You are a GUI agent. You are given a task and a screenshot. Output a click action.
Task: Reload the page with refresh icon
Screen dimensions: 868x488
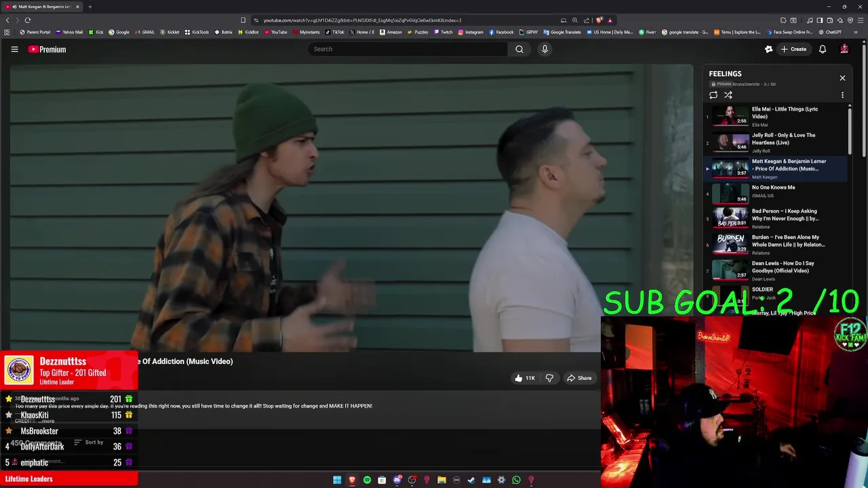[28, 20]
